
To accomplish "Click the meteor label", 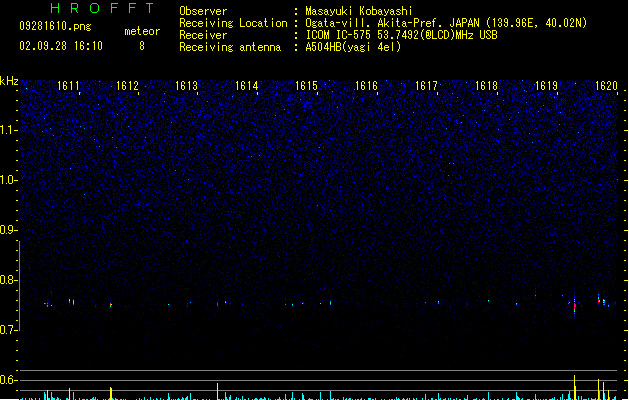I will 142,31.
